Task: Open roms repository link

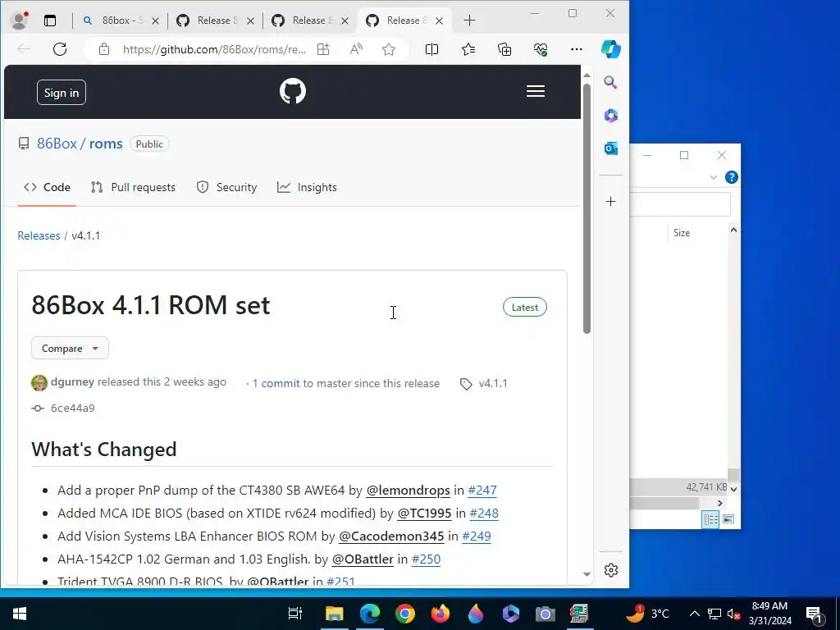Action: (106, 144)
